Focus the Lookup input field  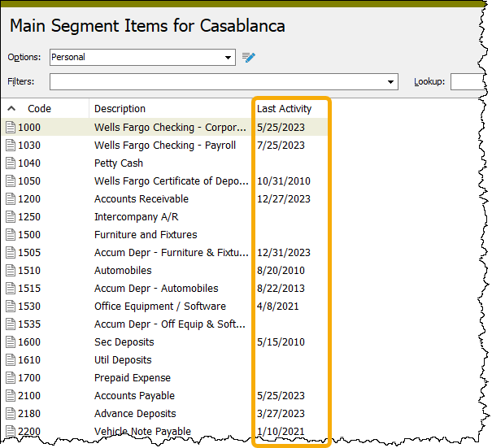tap(468, 82)
